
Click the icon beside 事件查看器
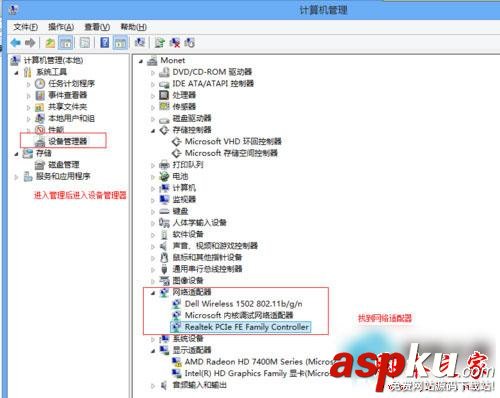[40, 95]
